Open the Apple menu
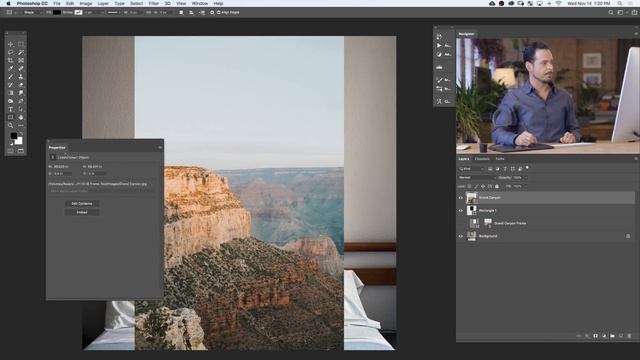640x360 pixels. point(8,3)
